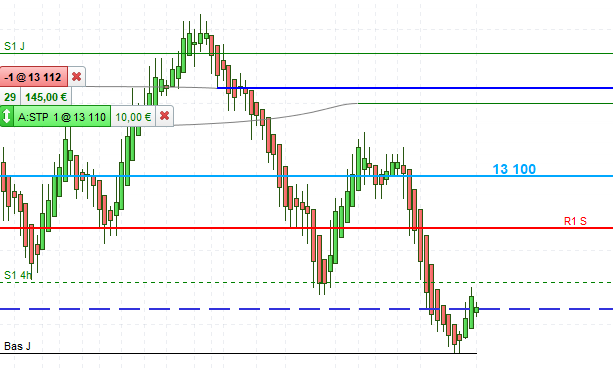Viewport: 613px width, 371px height.
Task: Click the 29 points gain value
Action: pos(10,97)
